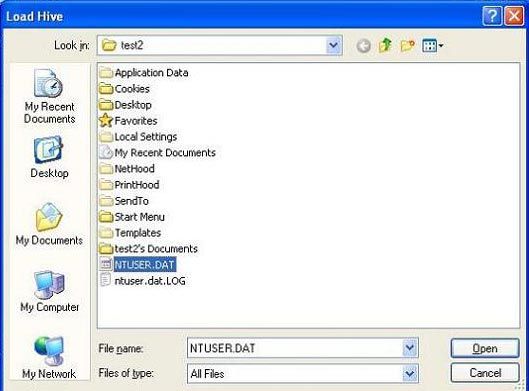Select the Favorites star folder icon
This screenshot has width=529, height=391.
tap(106, 120)
